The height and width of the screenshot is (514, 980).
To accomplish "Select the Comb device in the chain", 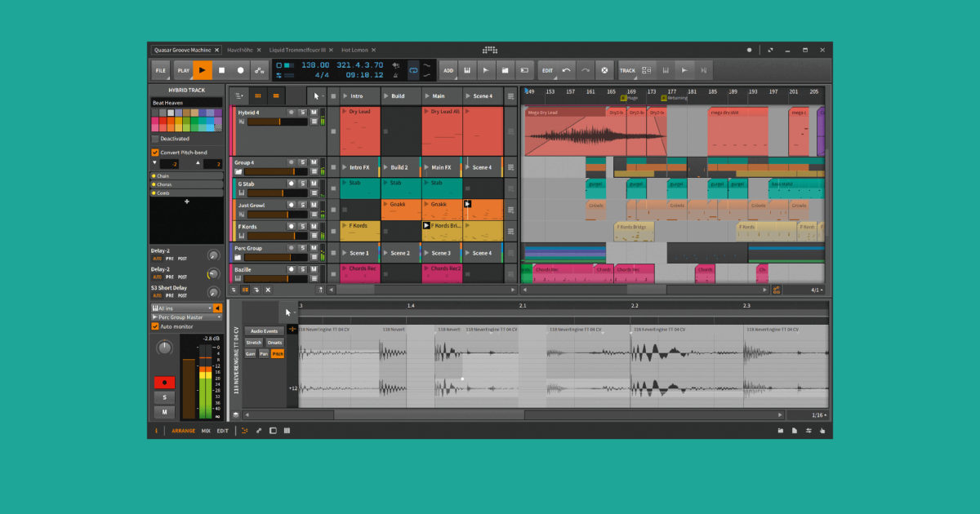I will 186,193.
